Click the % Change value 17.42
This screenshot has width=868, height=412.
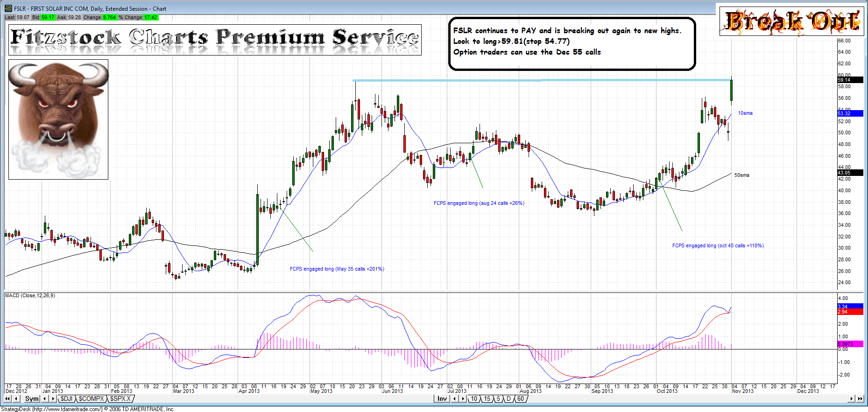[x=151, y=17]
